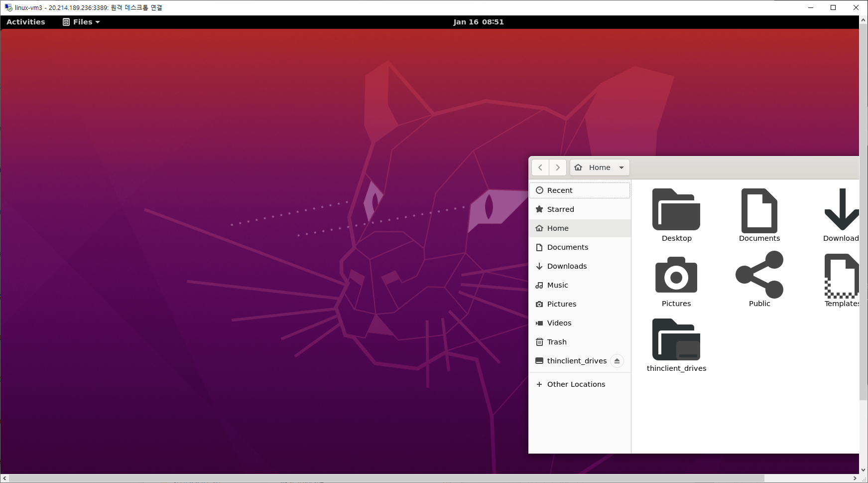Click the Pictures camera icon in the sidebar

[x=539, y=304]
